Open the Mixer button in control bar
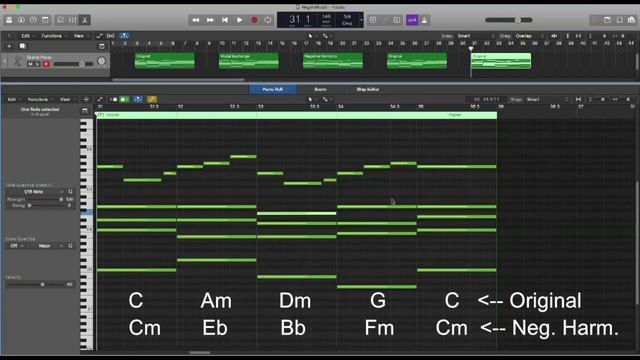The image size is (640, 360). pos(73,20)
